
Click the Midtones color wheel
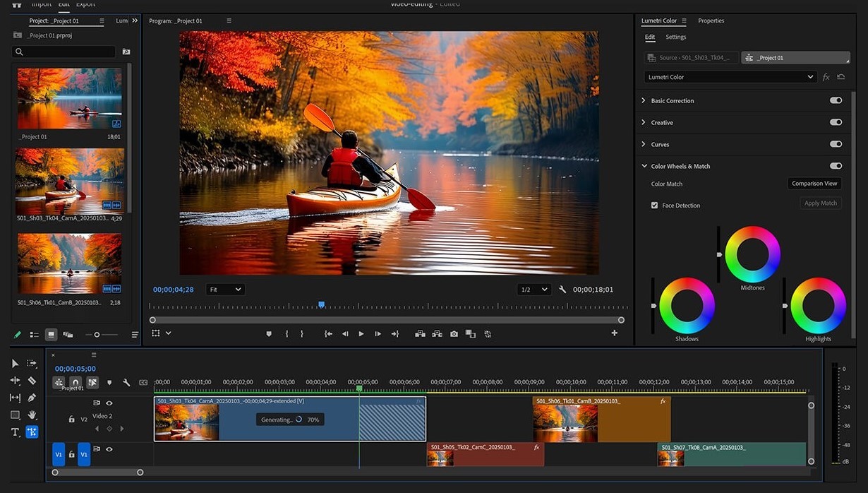pyautogui.click(x=752, y=254)
